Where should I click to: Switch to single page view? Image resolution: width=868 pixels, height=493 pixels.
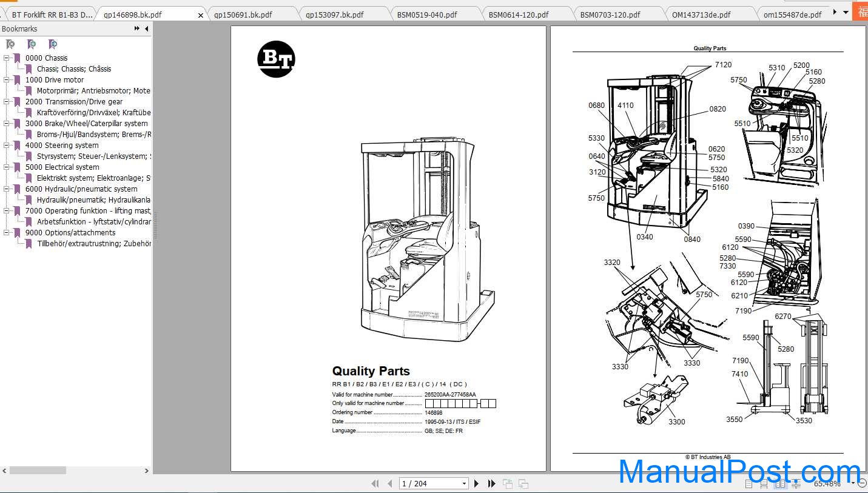click(x=750, y=484)
